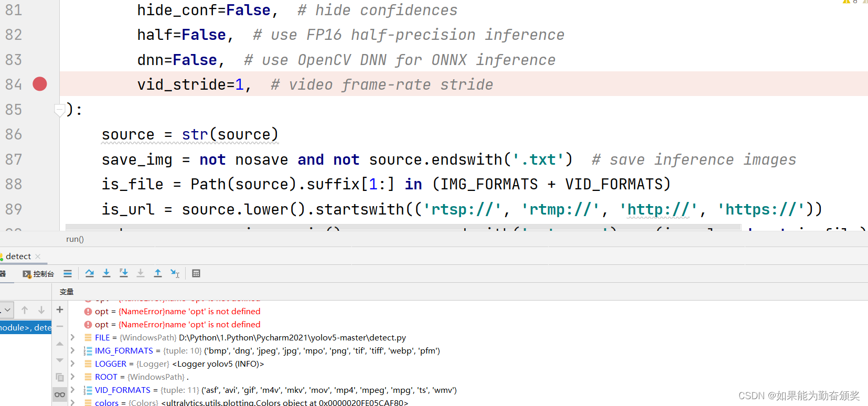Collapse the function fold marker at line 85
Image resolution: width=868 pixels, height=406 pixels.
(x=60, y=110)
